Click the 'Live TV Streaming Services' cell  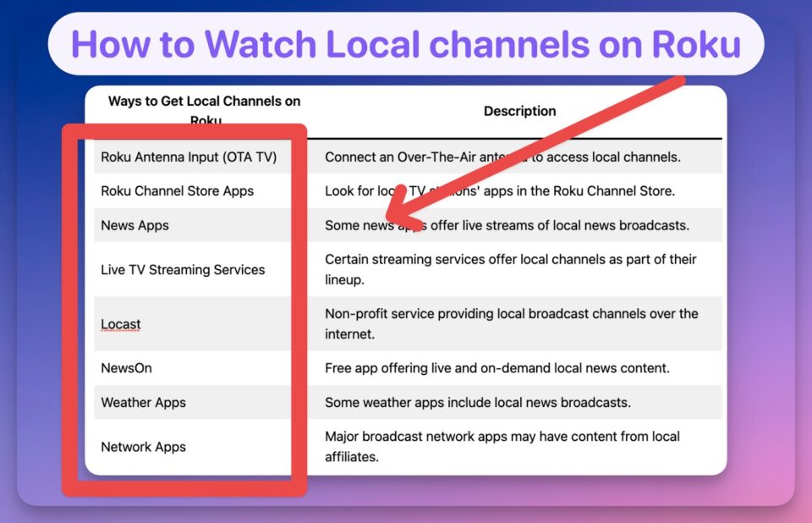tap(183, 269)
